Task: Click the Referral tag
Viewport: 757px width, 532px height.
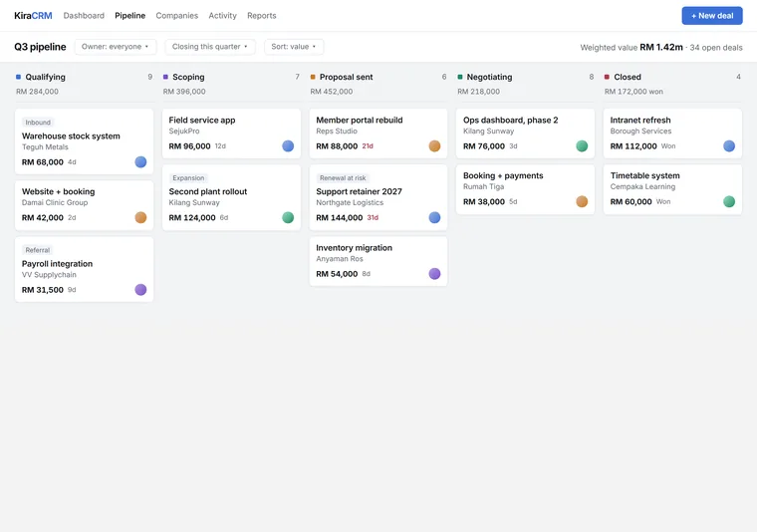Action: tap(37, 250)
